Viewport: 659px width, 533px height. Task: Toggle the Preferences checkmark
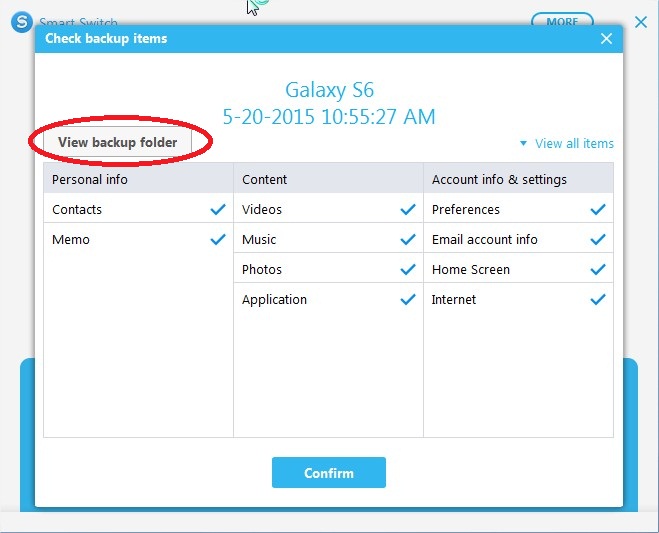[598, 209]
